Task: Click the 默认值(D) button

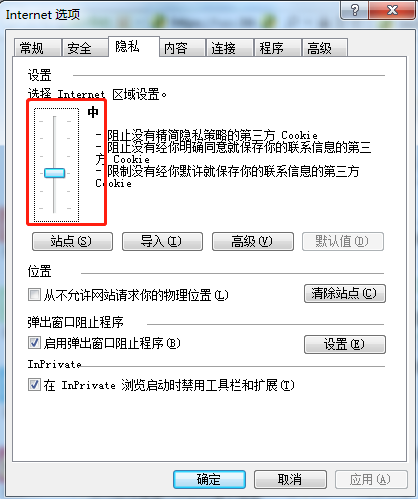Action: point(343,241)
